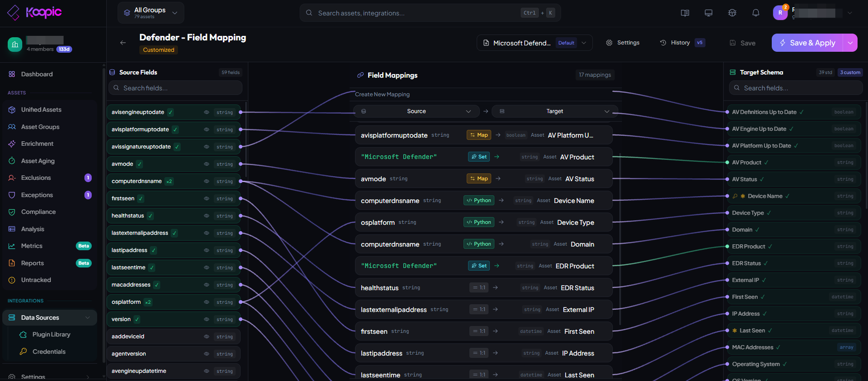The height and width of the screenshot is (381, 868).
Task: Open the Source field dropdown
Action: pyautogui.click(x=416, y=111)
